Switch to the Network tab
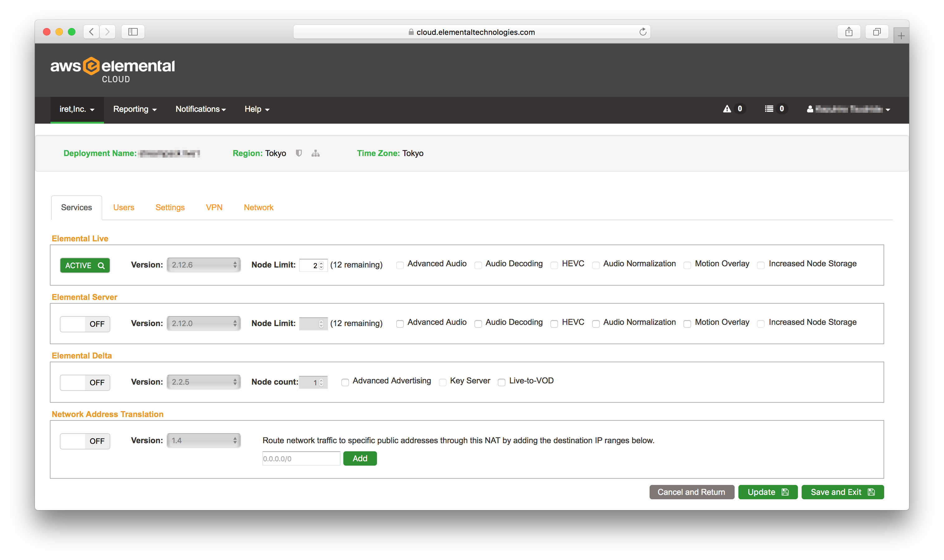Image resolution: width=944 pixels, height=560 pixels. click(x=259, y=207)
